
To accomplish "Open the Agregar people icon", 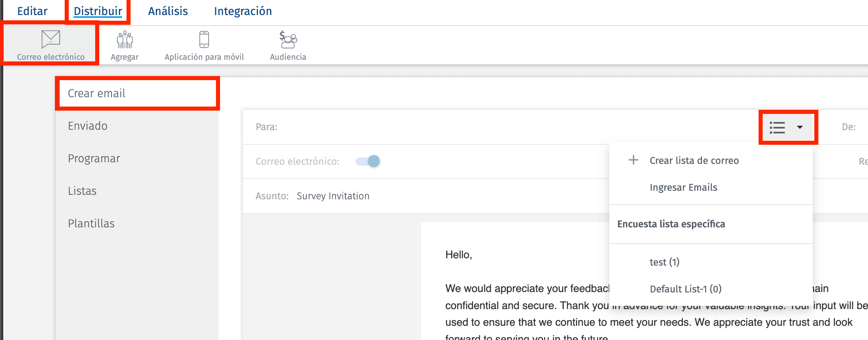I will point(124,40).
